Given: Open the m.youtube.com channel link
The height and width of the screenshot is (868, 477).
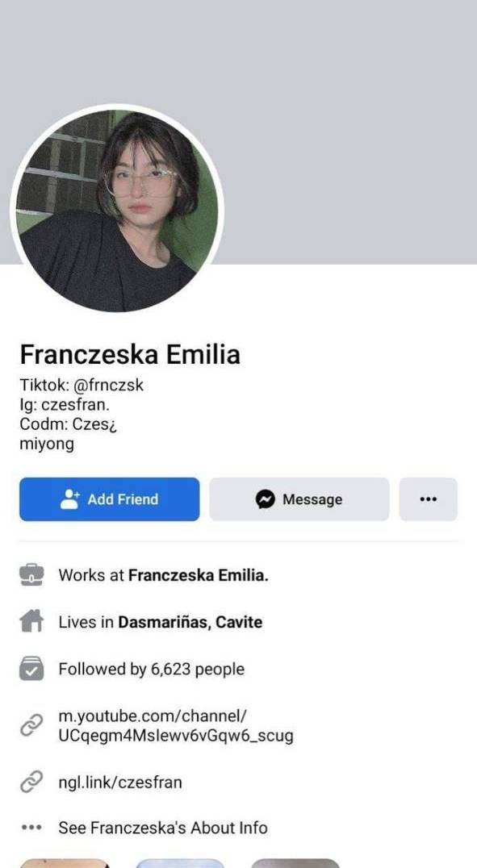Looking at the screenshot, I should click(176, 726).
